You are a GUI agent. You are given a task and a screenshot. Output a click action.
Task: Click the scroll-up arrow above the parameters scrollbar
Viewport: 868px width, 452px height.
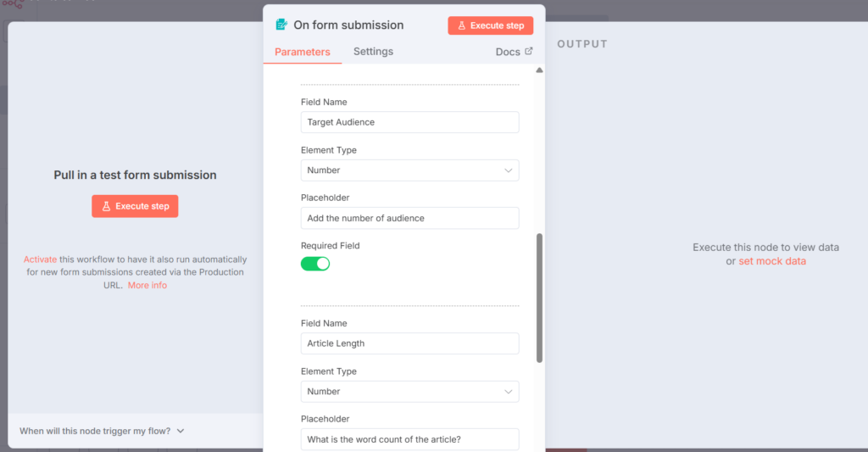pyautogui.click(x=539, y=70)
